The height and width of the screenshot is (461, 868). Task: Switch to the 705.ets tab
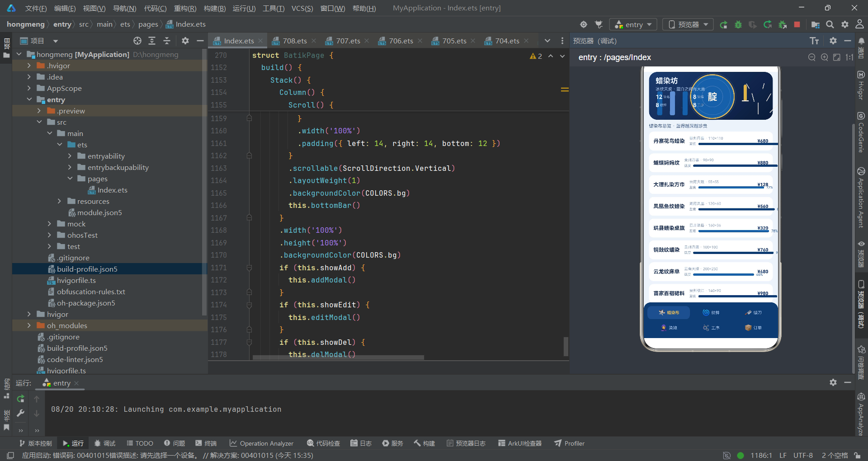pos(454,41)
